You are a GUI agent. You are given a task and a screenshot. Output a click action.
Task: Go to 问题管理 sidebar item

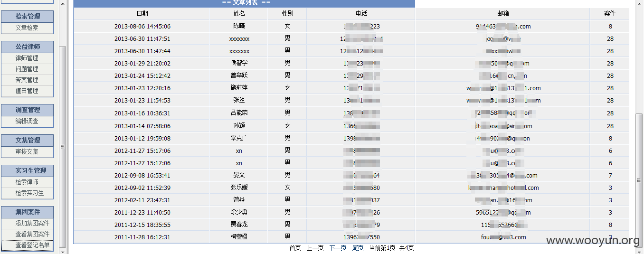click(27, 69)
